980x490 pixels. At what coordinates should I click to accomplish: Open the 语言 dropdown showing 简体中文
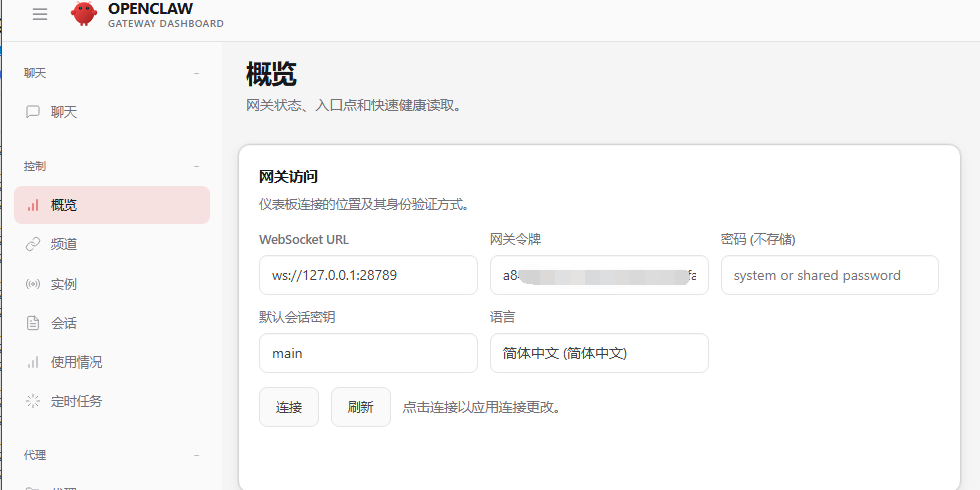tap(599, 353)
